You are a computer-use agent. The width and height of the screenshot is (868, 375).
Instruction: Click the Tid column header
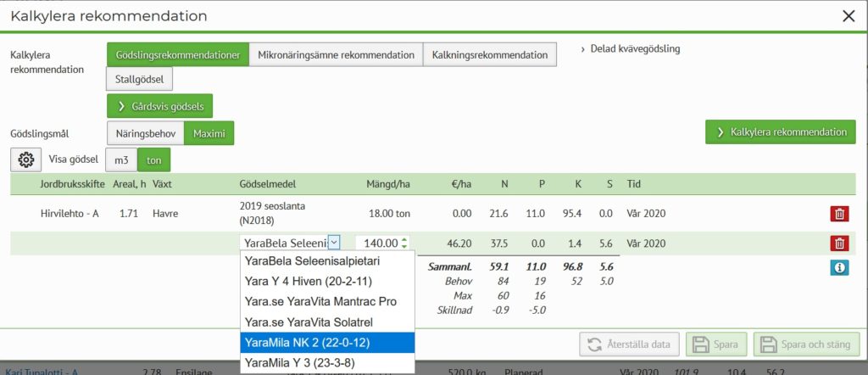click(x=633, y=184)
